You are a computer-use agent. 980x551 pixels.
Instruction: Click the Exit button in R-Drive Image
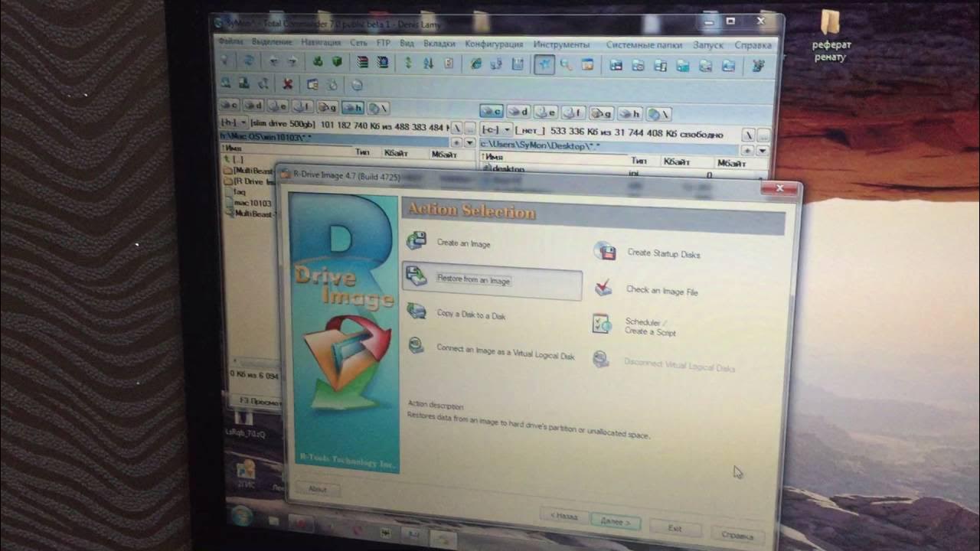pyautogui.click(x=674, y=528)
